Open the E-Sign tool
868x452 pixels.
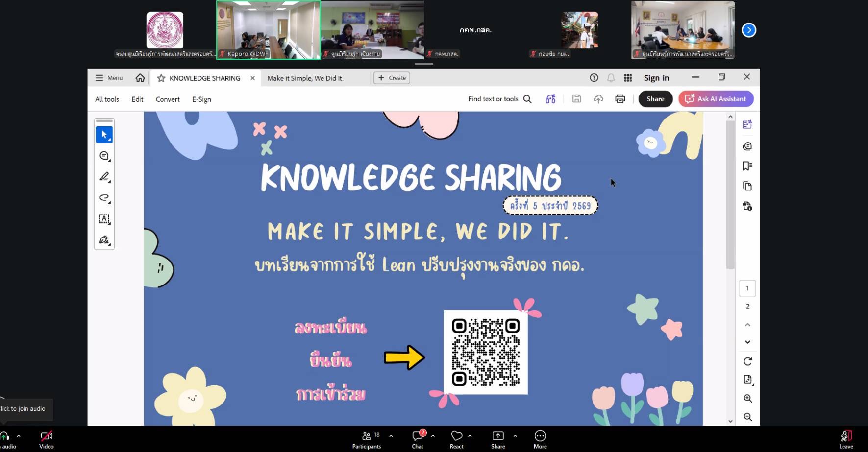pyautogui.click(x=201, y=99)
